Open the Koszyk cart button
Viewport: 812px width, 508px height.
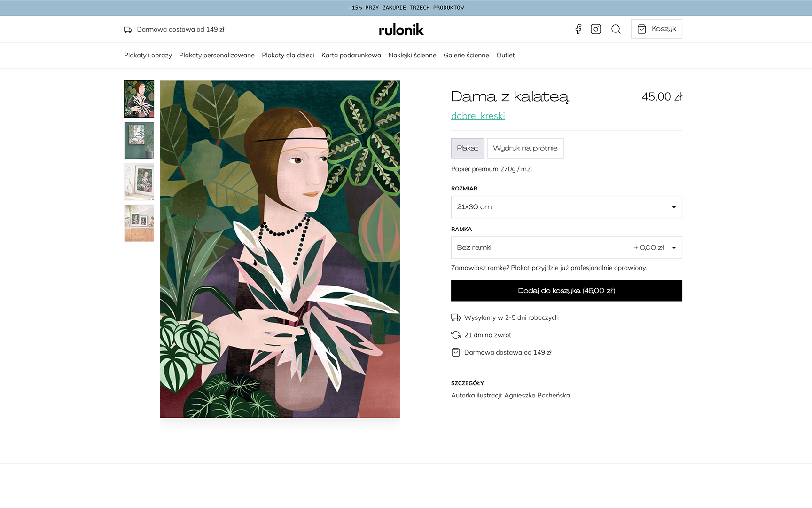click(x=656, y=29)
